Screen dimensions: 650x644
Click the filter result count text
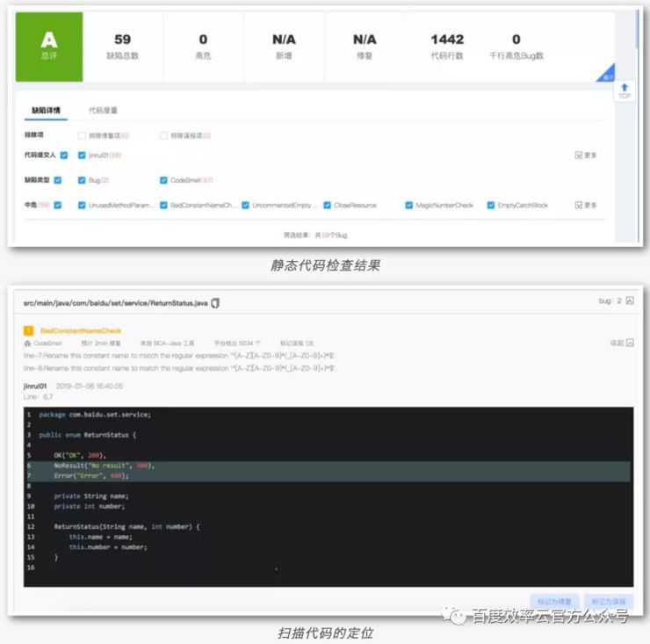315,235
